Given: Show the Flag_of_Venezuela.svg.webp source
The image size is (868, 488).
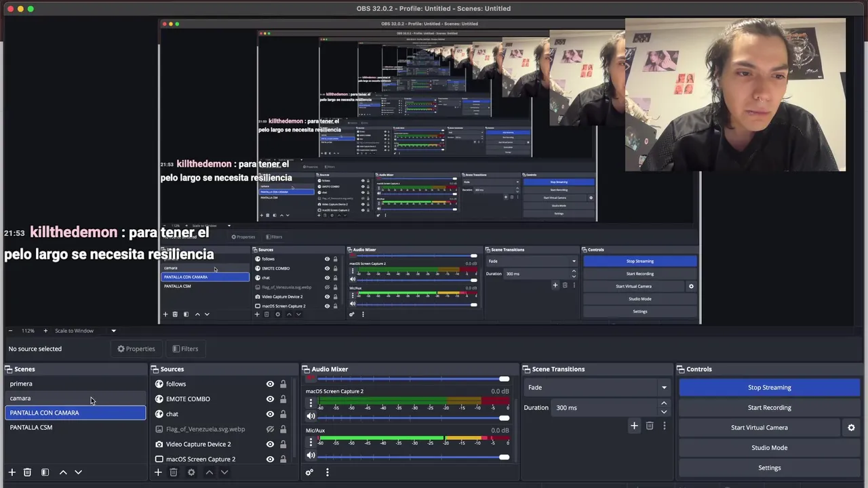Looking at the screenshot, I should coord(270,429).
